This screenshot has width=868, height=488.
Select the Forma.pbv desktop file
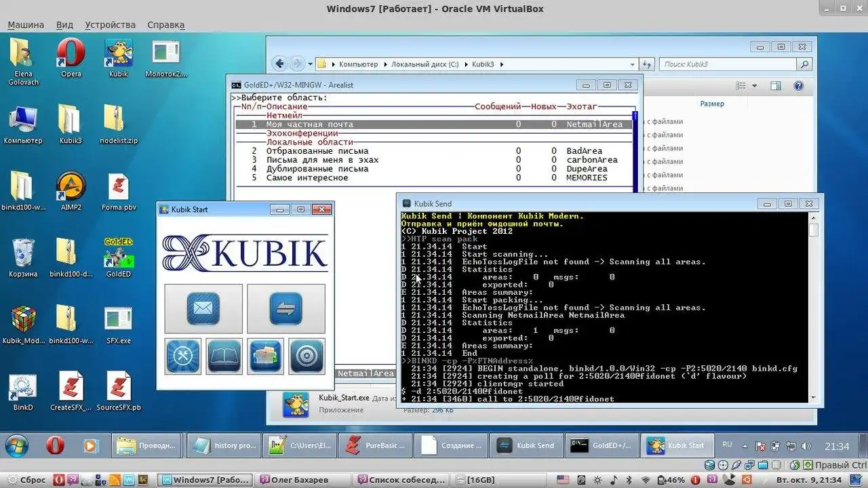118,192
